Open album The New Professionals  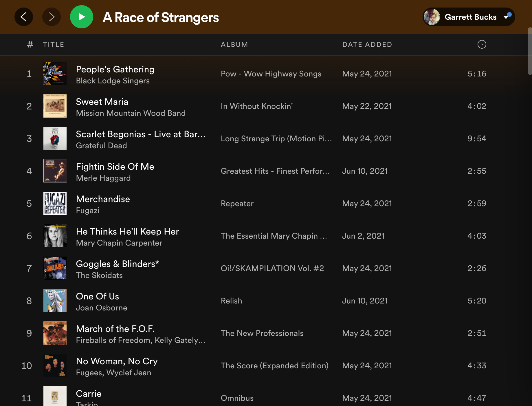262,333
